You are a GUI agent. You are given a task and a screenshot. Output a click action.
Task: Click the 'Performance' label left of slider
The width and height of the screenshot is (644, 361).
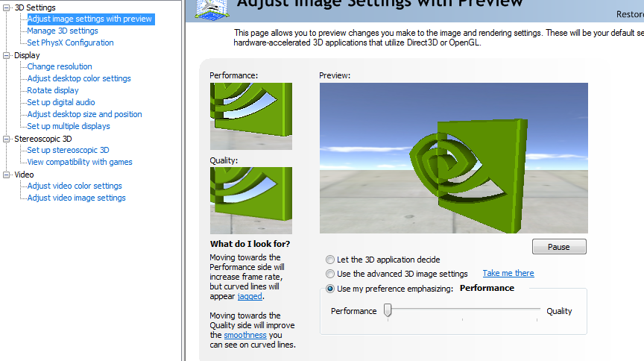pos(353,311)
